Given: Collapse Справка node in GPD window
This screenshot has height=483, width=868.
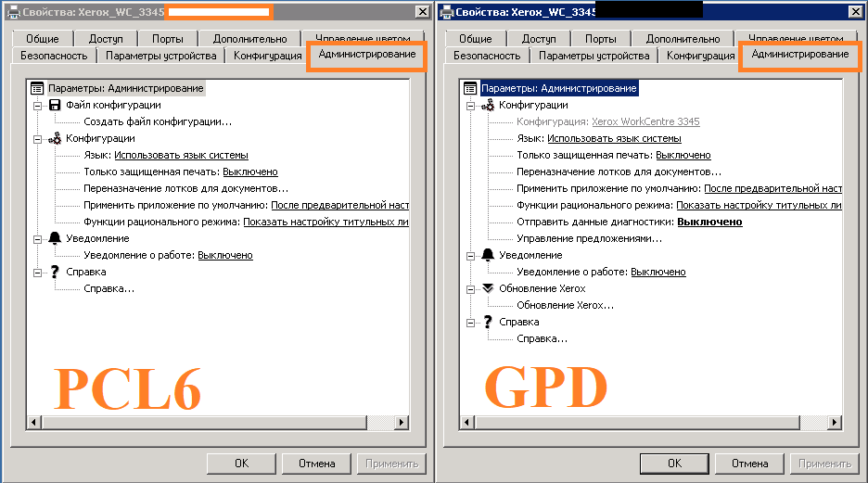Looking at the screenshot, I should 470,322.
